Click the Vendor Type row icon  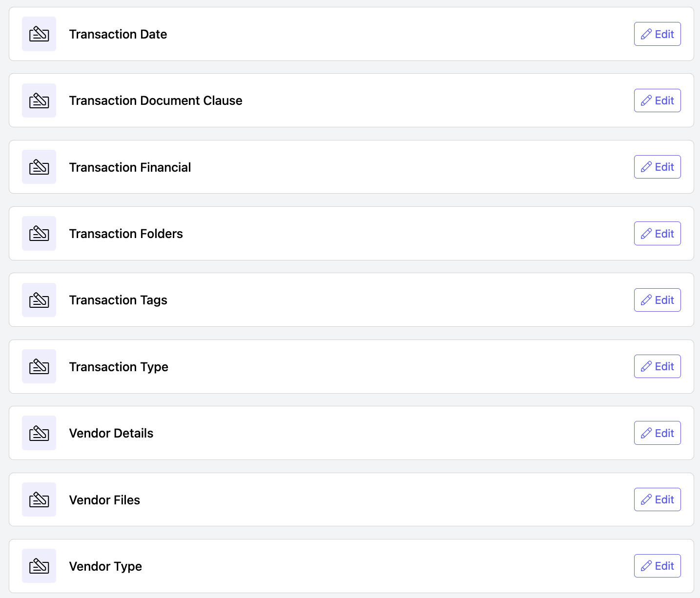tap(39, 566)
